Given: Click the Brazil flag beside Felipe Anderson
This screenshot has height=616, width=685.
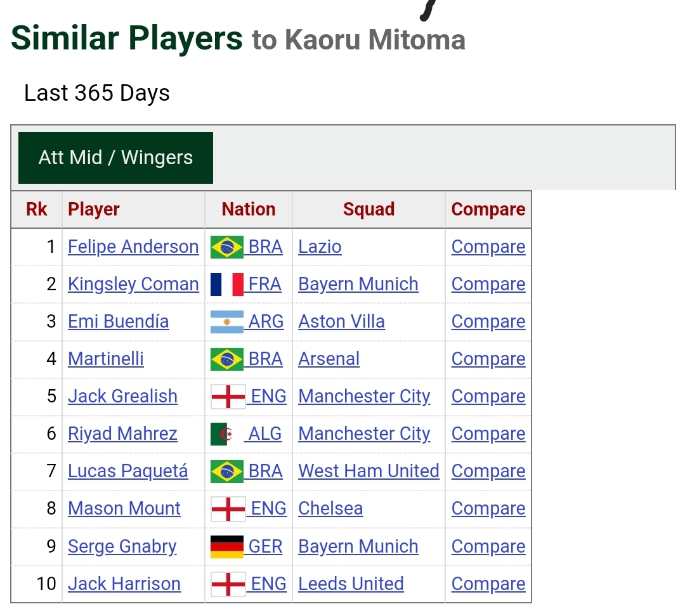Looking at the screenshot, I should click(x=226, y=247).
